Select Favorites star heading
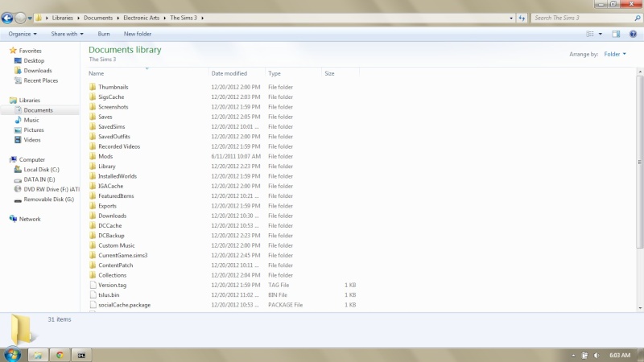 click(x=26, y=51)
